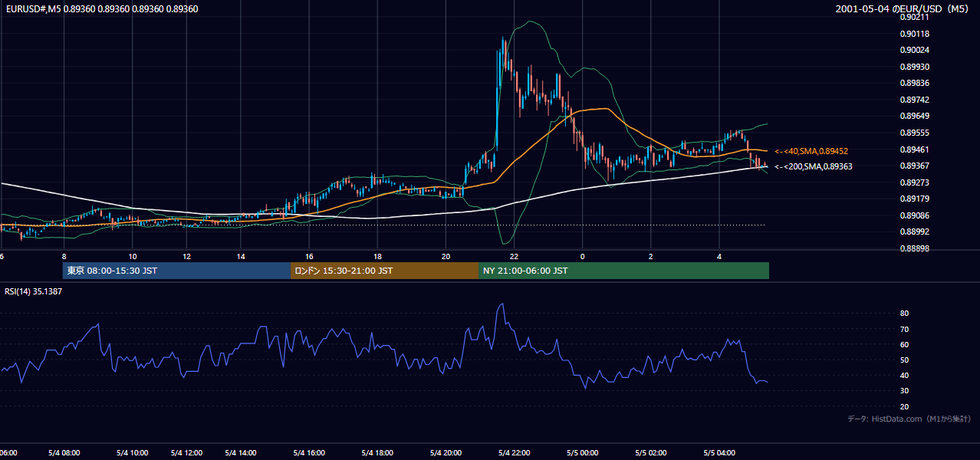Open the HistData.com data source credit

(x=909, y=419)
